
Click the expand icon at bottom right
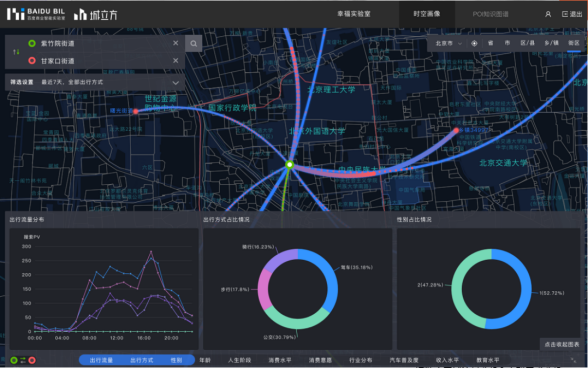(x=573, y=360)
